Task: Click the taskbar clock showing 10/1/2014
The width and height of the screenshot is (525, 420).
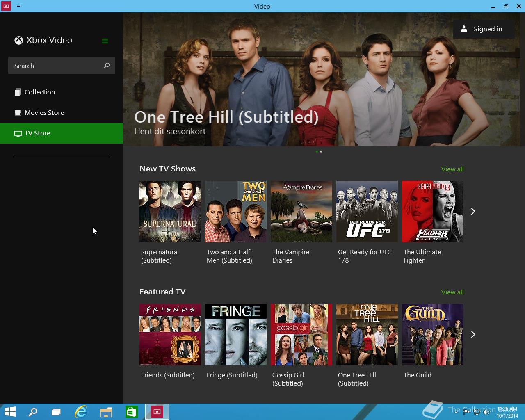Action: click(x=507, y=412)
